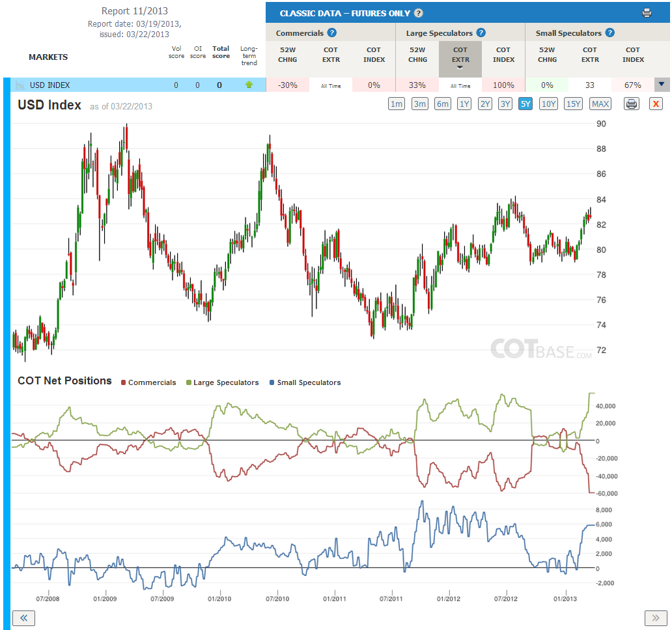This screenshot has height=630, width=672.
Task: Click the printer icon in Classic Data header
Action: point(647,13)
